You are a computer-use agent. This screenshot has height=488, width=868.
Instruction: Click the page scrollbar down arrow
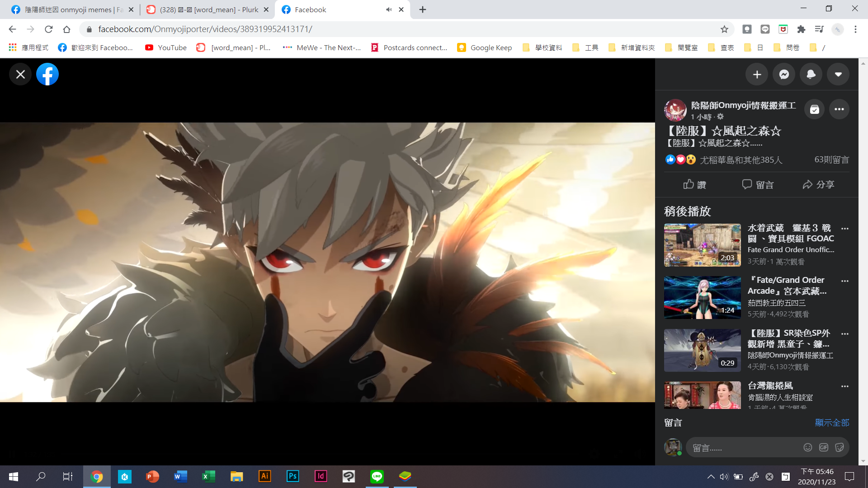pyautogui.click(x=863, y=461)
